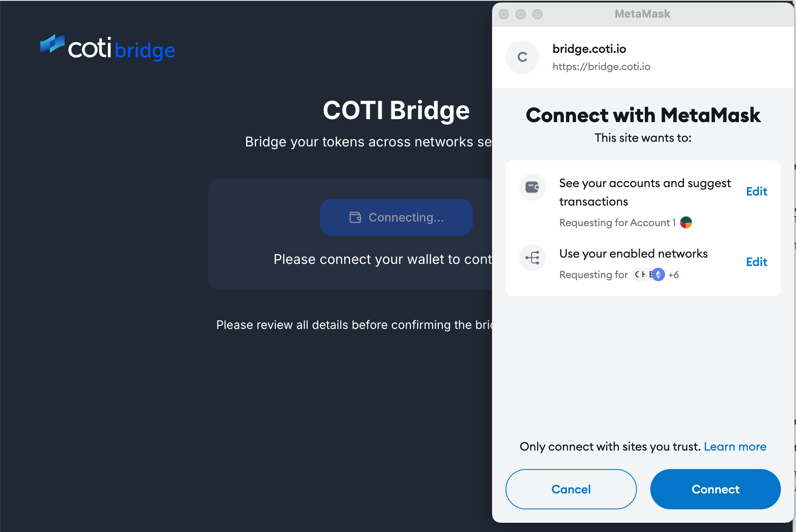Close the MetaMask popup window
The image size is (796, 532).
(504, 14)
